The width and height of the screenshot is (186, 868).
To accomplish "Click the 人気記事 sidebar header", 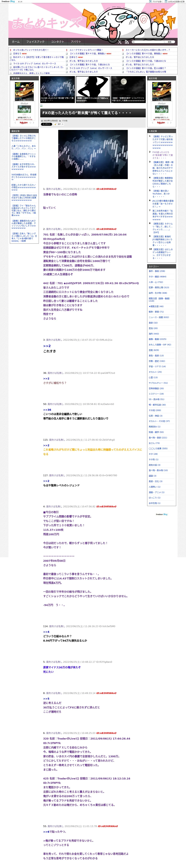I will (x=161, y=131).
